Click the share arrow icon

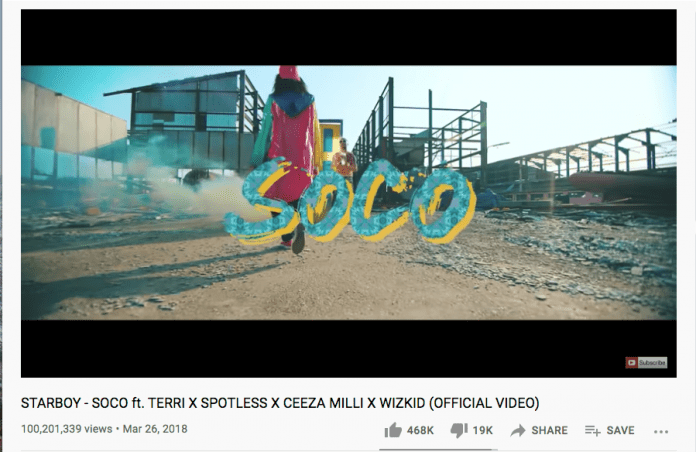coord(518,430)
